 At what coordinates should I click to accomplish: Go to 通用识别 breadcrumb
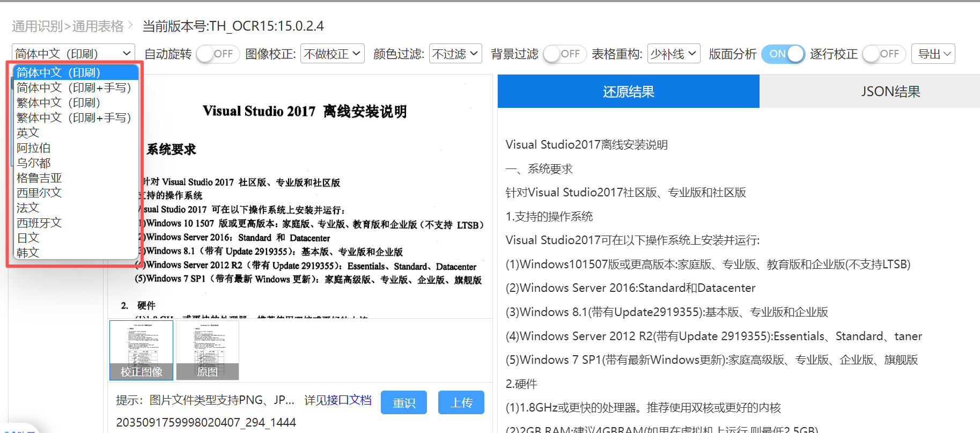tap(38, 26)
